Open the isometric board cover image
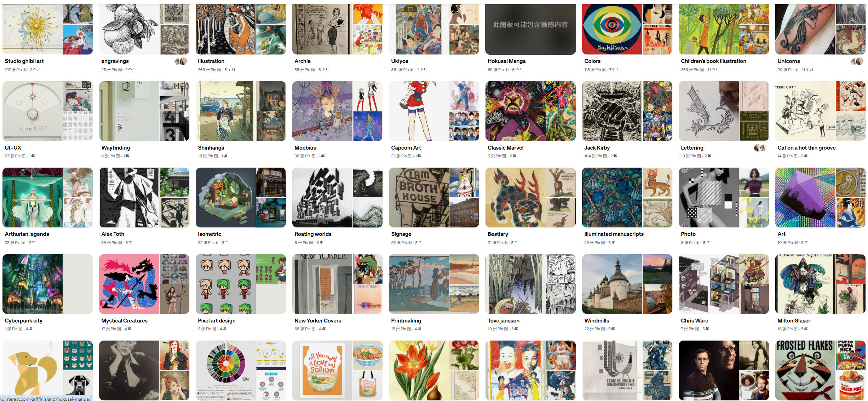Screen dimensions: 868x401 (x=241, y=197)
